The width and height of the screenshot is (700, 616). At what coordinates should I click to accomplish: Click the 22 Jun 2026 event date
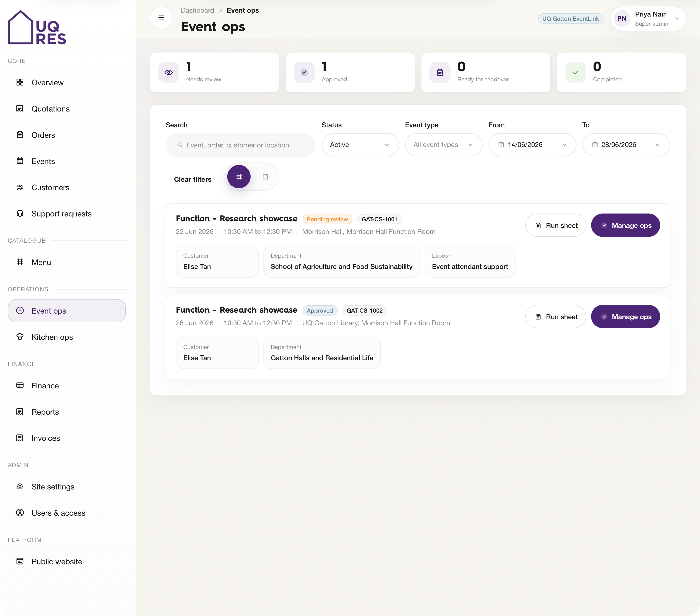point(194,232)
